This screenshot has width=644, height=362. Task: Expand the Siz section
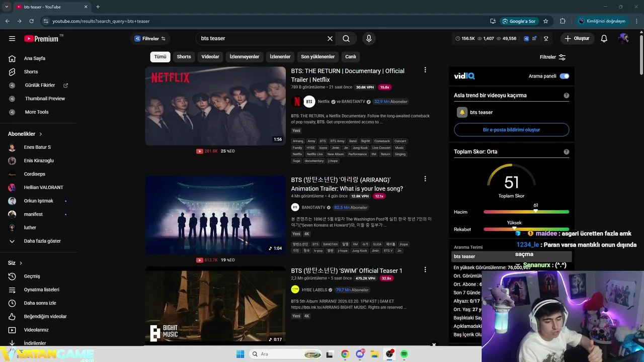point(15,263)
